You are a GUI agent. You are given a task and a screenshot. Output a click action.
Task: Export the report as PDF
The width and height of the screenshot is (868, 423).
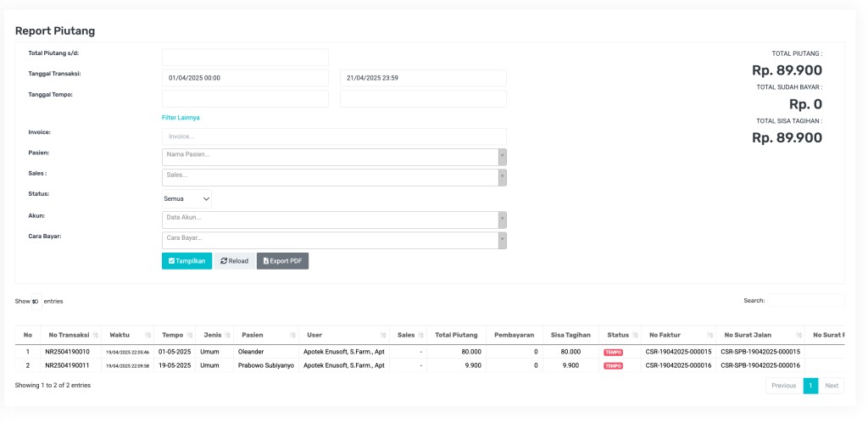(282, 261)
